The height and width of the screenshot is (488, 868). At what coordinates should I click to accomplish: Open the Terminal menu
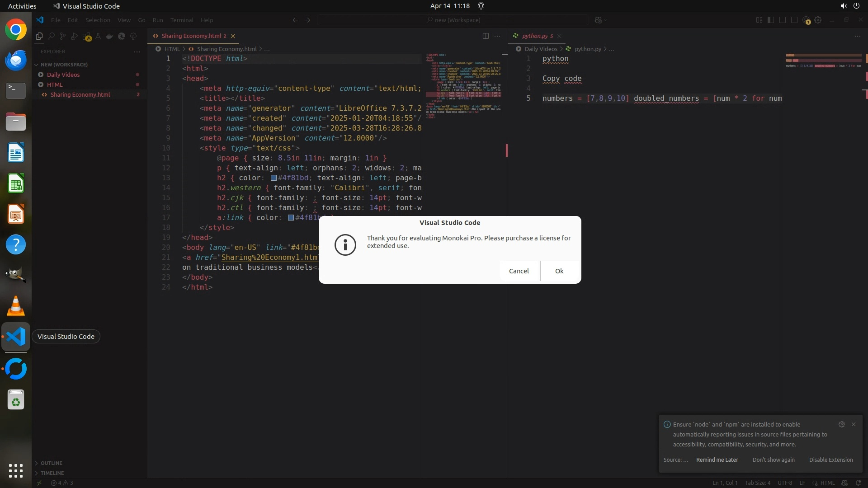click(181, 20)
